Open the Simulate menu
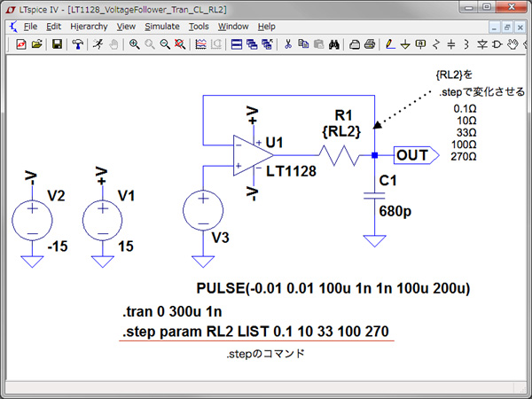This screenshot has width=532, height=399. pyautogui.click(x=161, y=27)
